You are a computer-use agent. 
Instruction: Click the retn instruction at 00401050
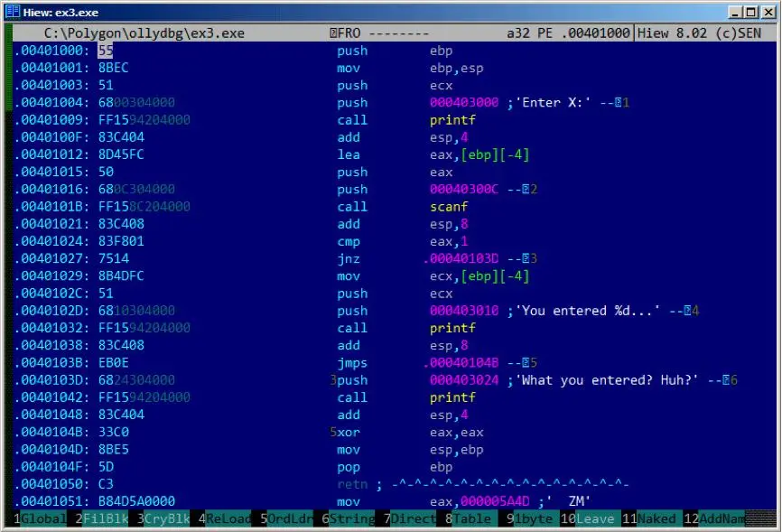point(352,484)
